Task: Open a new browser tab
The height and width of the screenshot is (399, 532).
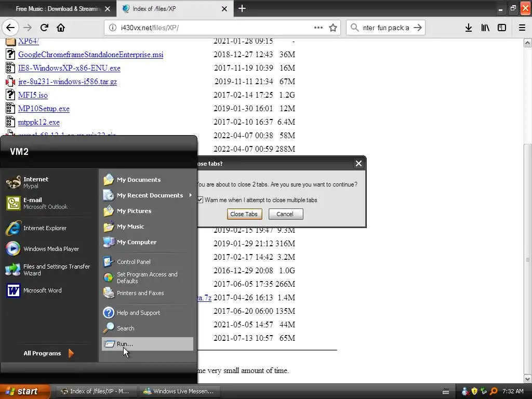Action: [242, 8]
